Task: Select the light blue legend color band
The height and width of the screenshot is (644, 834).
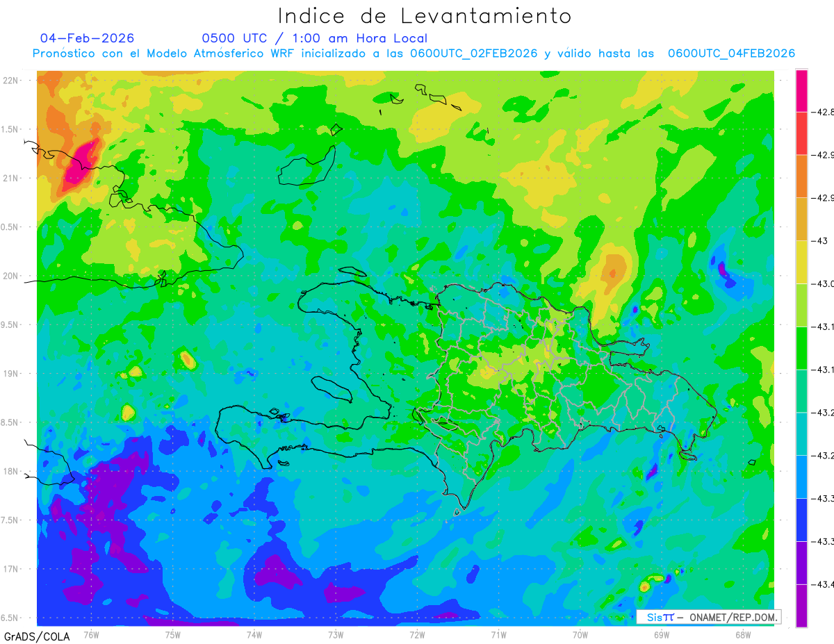Action: [x=801, y=477]
